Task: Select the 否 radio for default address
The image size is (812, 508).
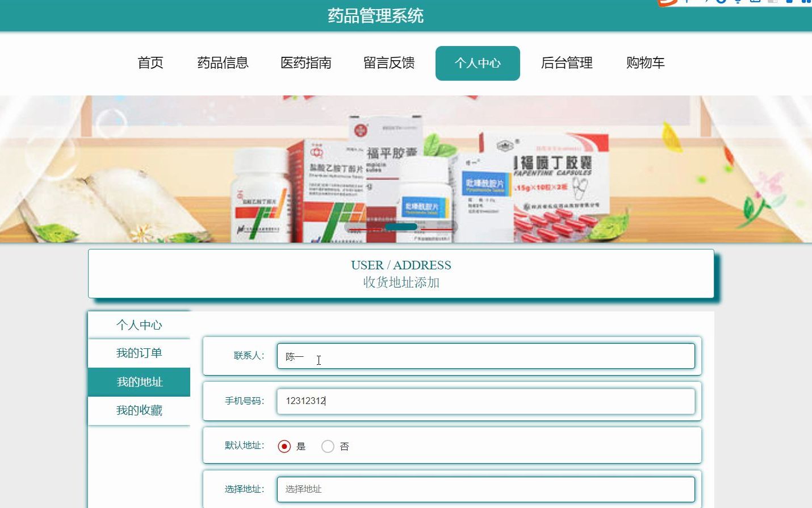Action: coord(328,447)
